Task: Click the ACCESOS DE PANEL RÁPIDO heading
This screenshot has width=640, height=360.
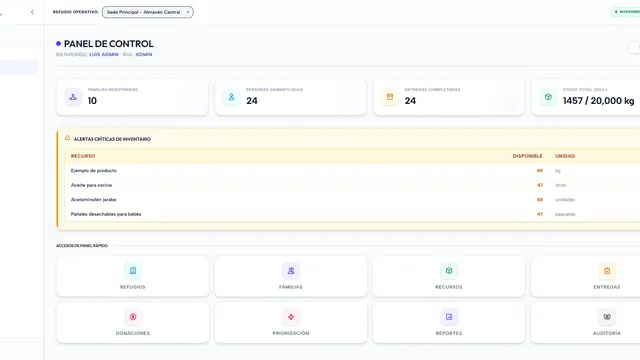Action: [x=82, y=246]
